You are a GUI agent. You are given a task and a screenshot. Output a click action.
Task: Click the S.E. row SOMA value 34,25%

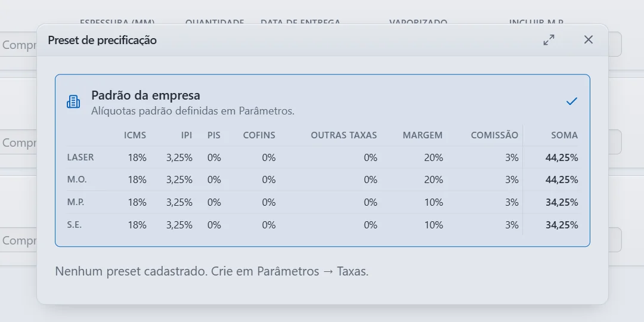(x=562, y=225)
